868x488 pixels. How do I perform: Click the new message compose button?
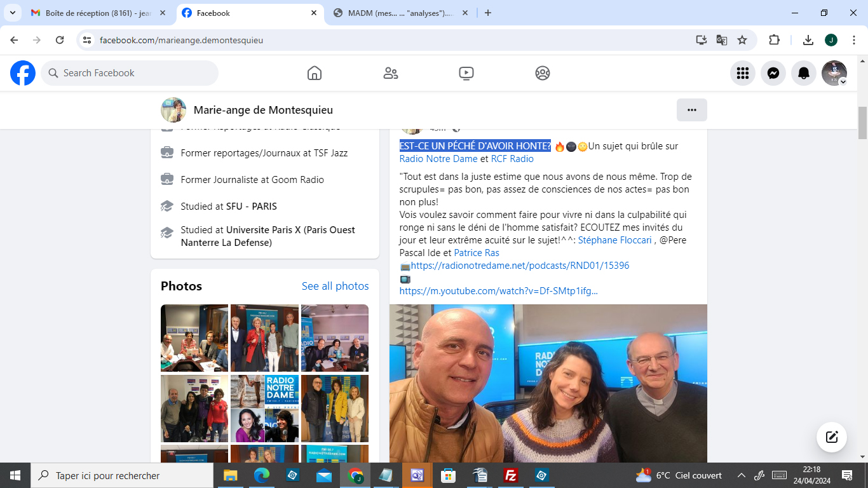click(x=832, y=437)
